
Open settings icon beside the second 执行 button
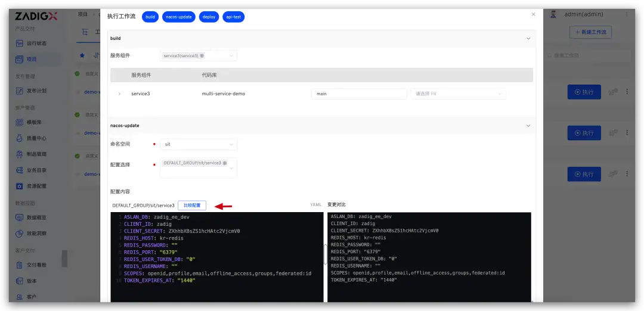point(613,133)
